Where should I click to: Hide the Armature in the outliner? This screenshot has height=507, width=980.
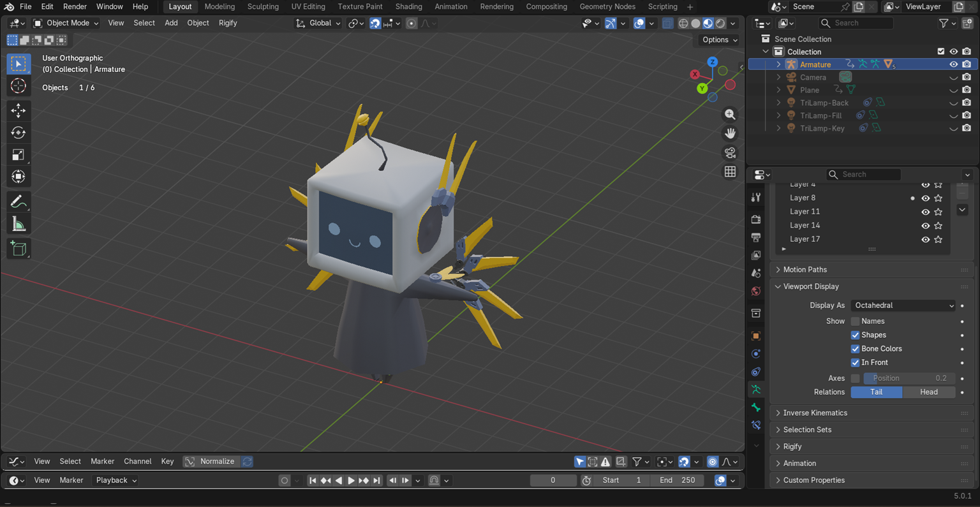coord(953,64)
